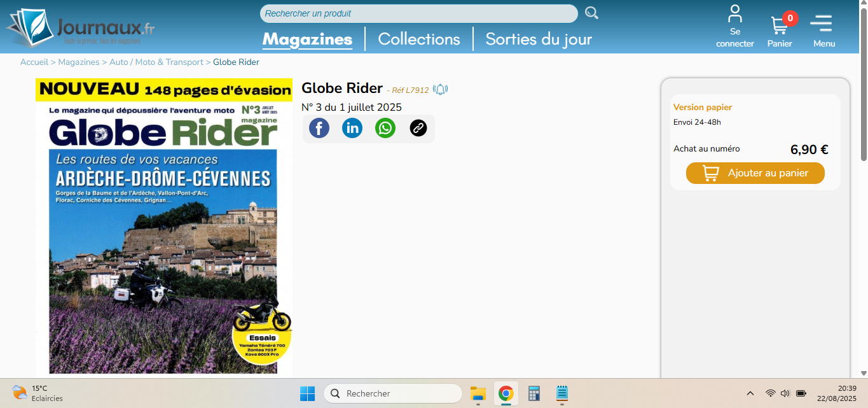Screen dimensions: 868x408
Task: Focus the Rechercher un produit field
Action: pyautogui.click(x=418, y=13)
